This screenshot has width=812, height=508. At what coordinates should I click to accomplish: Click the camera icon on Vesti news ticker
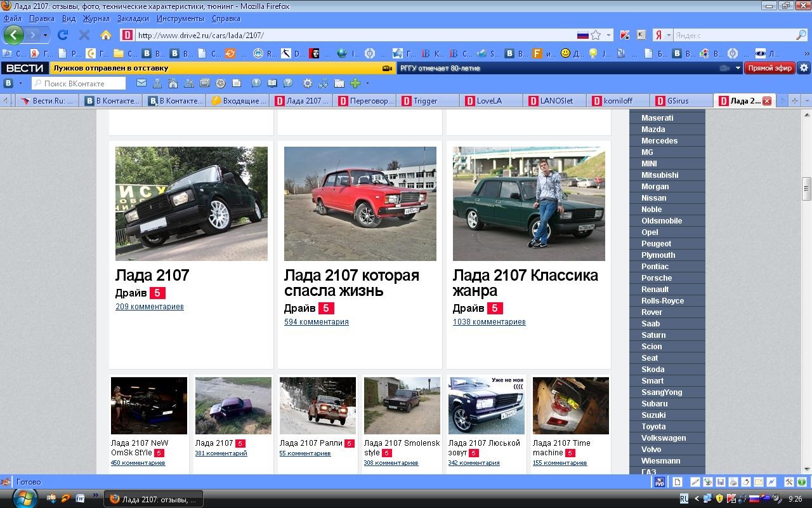pos(386,68)
